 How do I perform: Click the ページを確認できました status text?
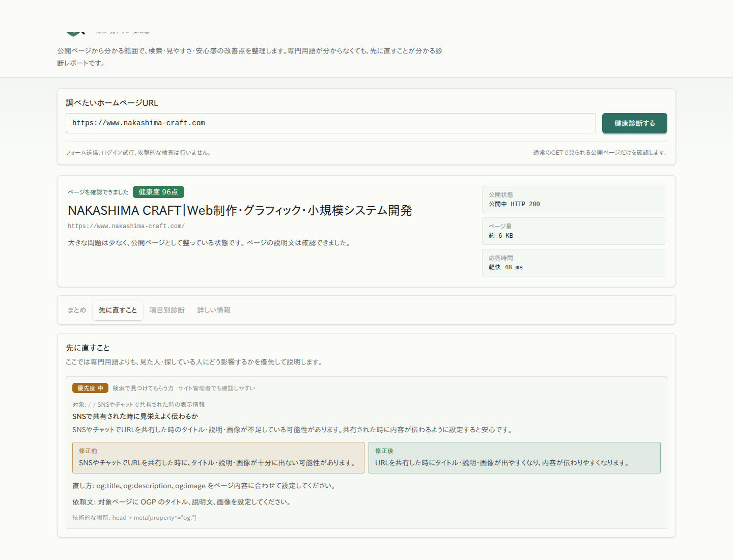(98, 192)
